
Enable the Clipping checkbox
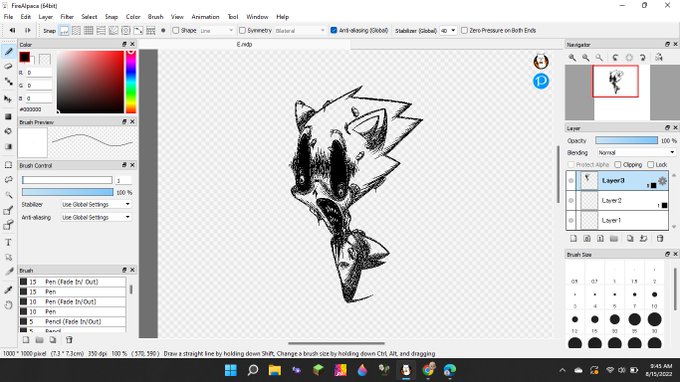click(618, 164)
